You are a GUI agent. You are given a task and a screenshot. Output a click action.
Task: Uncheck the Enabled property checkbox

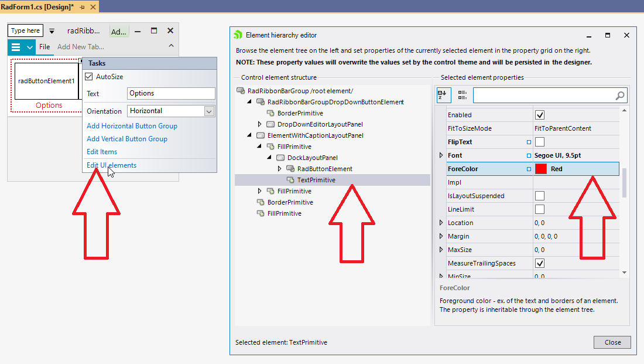click(540, 115)
